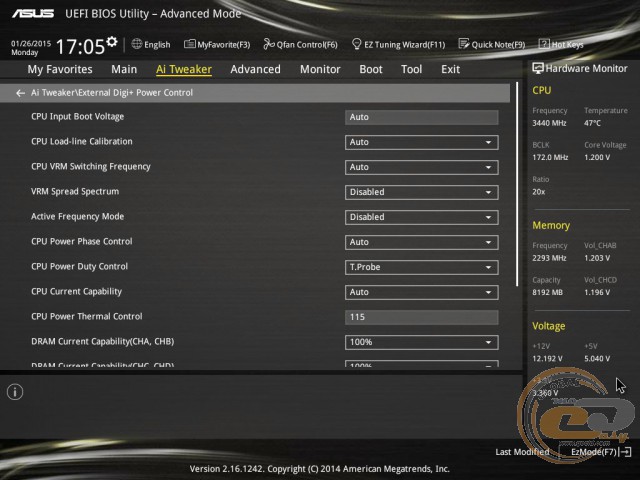Click the back arrow in the breadcrumb
Image resolution: width=640 pixels, height=480 pixels.
20,93
